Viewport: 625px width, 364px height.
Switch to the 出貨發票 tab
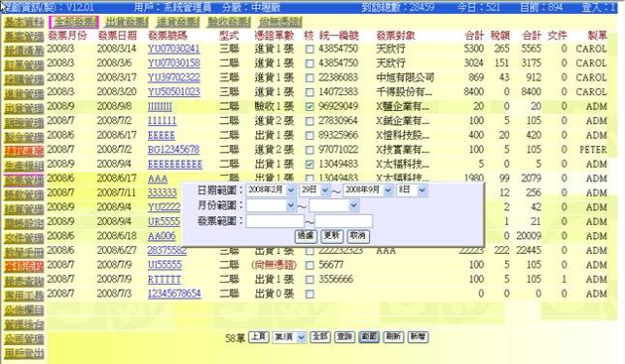tap(126, 22)
